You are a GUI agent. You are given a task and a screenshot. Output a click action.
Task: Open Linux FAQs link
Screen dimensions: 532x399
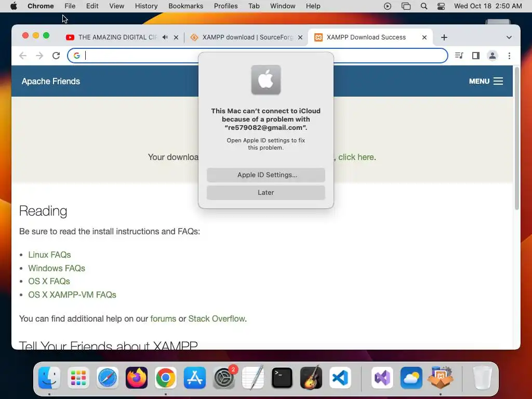[x=49, y=255]
